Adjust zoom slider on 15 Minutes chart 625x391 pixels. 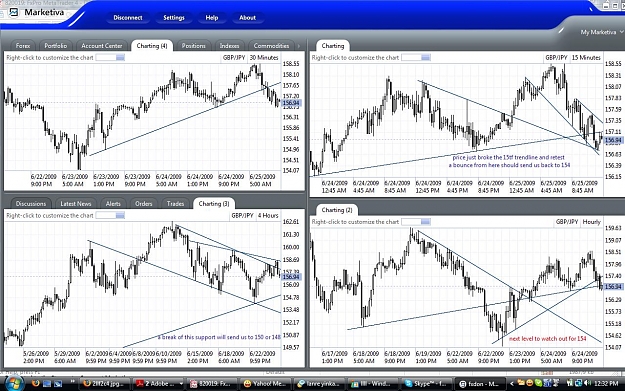click(416, 58)
